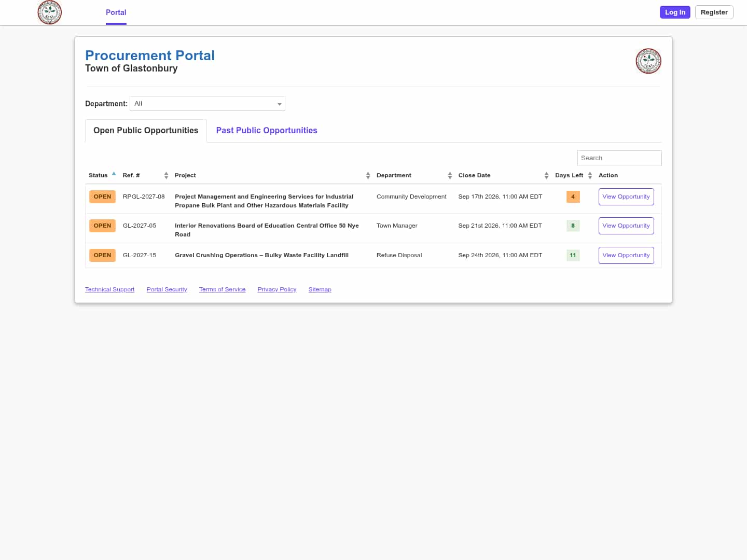Click the Procurement Portal heading
Viewport: 747px width, 560px height.
pyautogui.click(x=150, y=55)
